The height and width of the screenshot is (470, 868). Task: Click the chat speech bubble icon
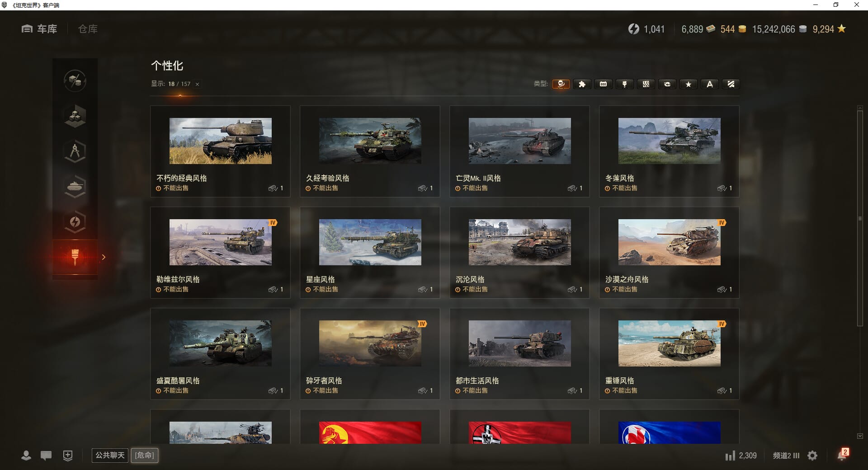tap(46, 456)
